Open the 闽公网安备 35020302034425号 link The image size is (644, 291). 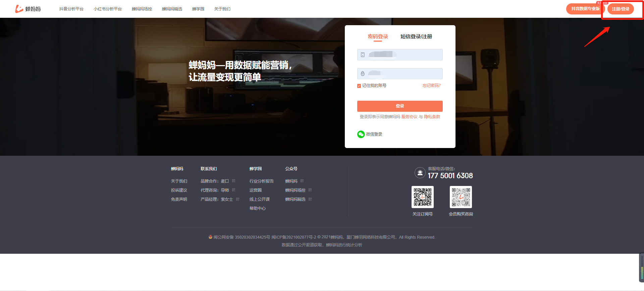pos(241,237)
